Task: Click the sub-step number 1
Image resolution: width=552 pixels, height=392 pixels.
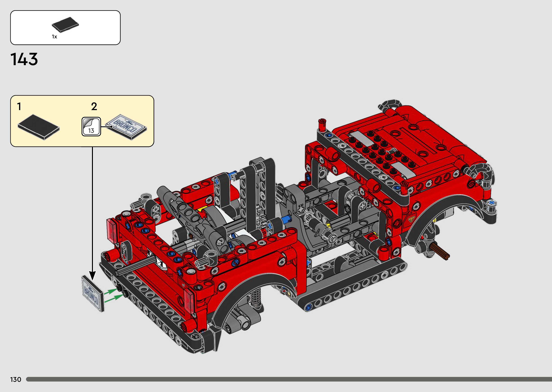Action: 19,106
